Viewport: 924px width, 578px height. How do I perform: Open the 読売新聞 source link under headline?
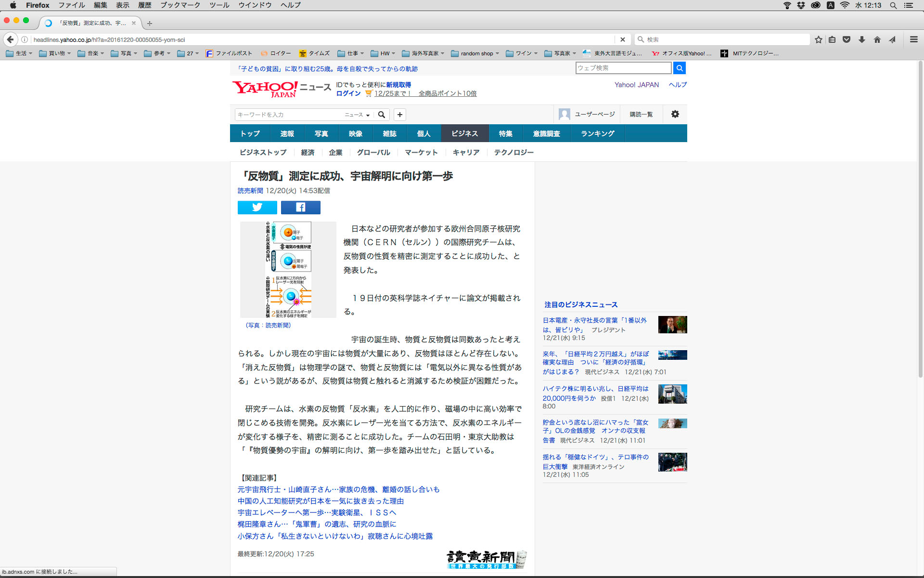click(250, 191)
